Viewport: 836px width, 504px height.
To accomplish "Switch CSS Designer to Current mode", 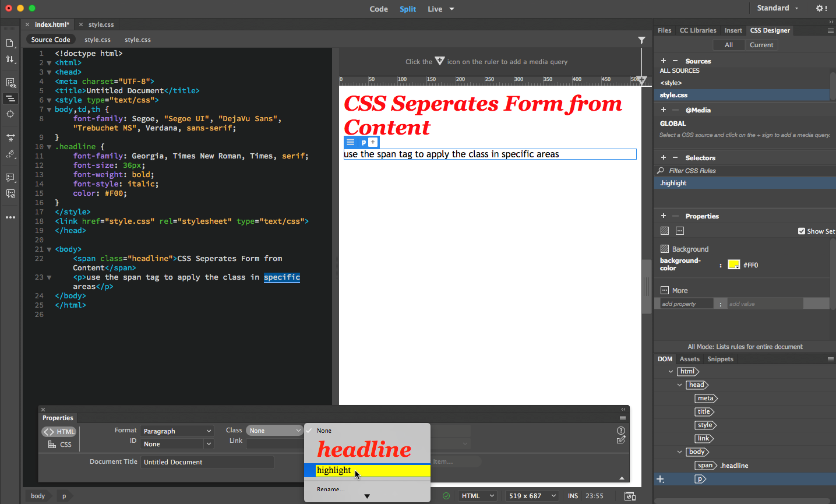I will [x=761, y=45].
